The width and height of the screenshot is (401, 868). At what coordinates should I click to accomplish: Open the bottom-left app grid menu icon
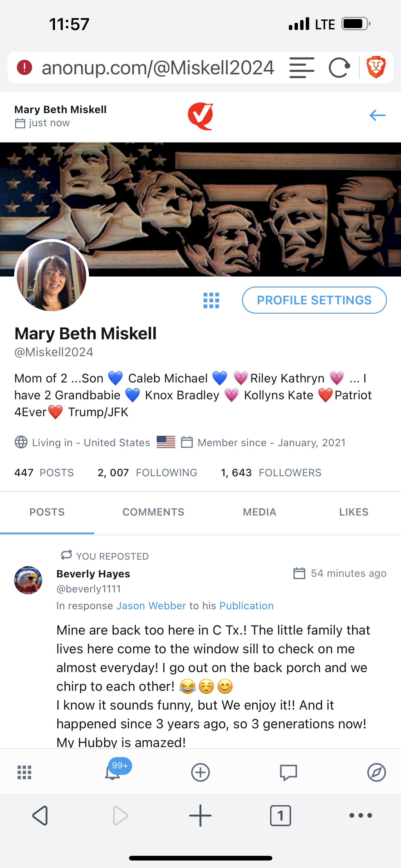tap(24, 772)
